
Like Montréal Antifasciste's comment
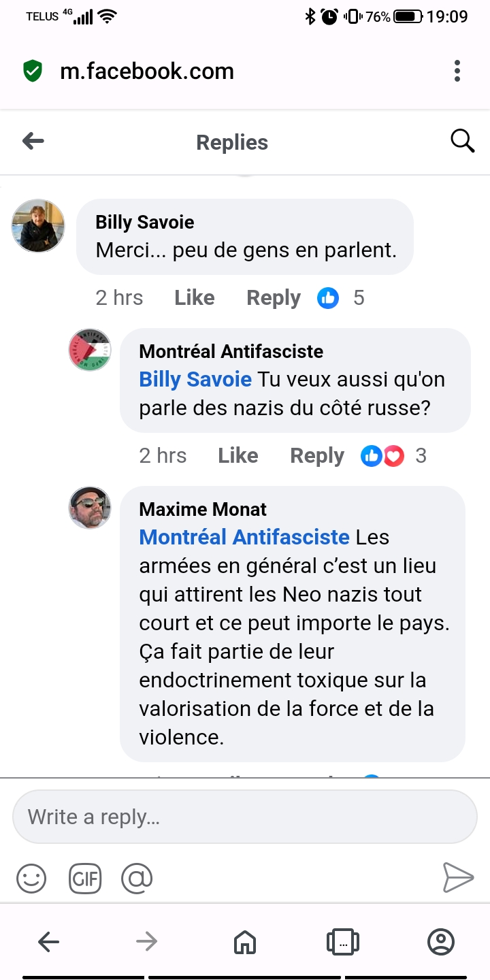tap(238, 455)
